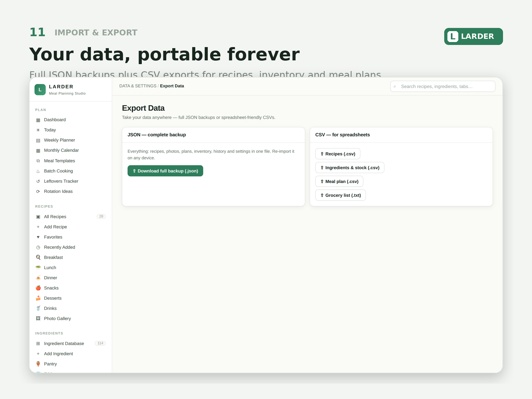The width and height of the screenshot is (532, 399).
Task: Click the plus icon beside Add Recipe
Action: pos(38,227)
